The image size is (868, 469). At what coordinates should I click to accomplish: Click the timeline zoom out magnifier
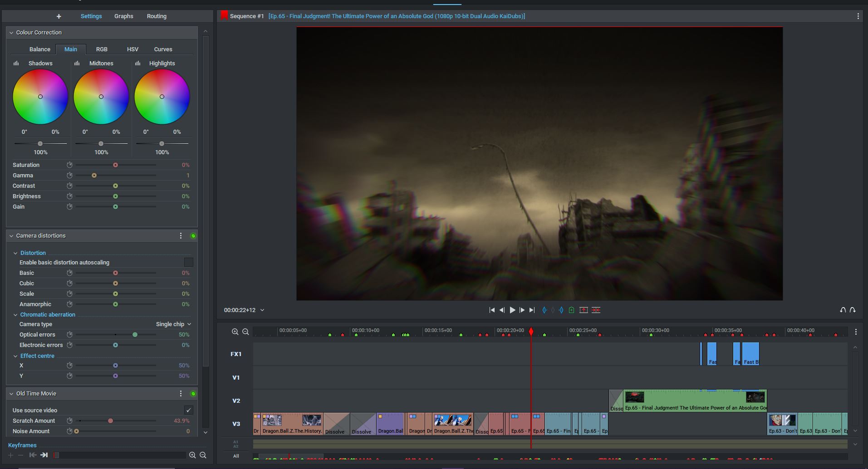point(245,332)
